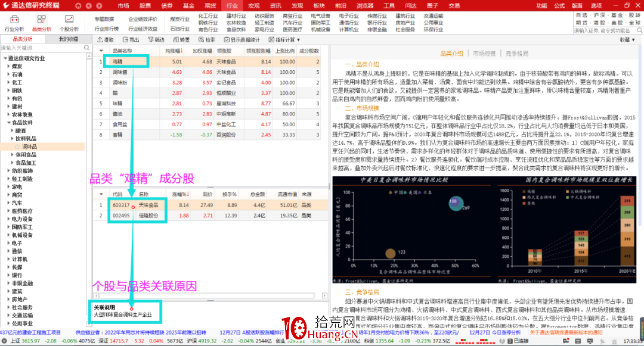Viewport: 644px width, 346px height.
Task: Open the 市场 menu
Action: pyautogui.click(x=123, y=6)
